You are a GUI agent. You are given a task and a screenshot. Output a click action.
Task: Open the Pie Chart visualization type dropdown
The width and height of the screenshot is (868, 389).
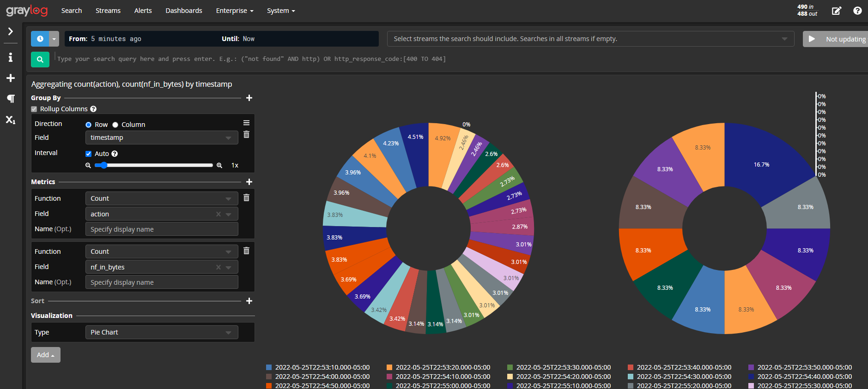click(x=161, y=332)
